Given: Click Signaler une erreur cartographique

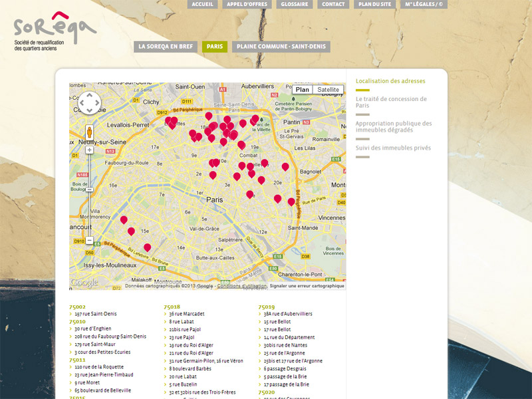Looking at the screenshot, I should tap(307, 286).
